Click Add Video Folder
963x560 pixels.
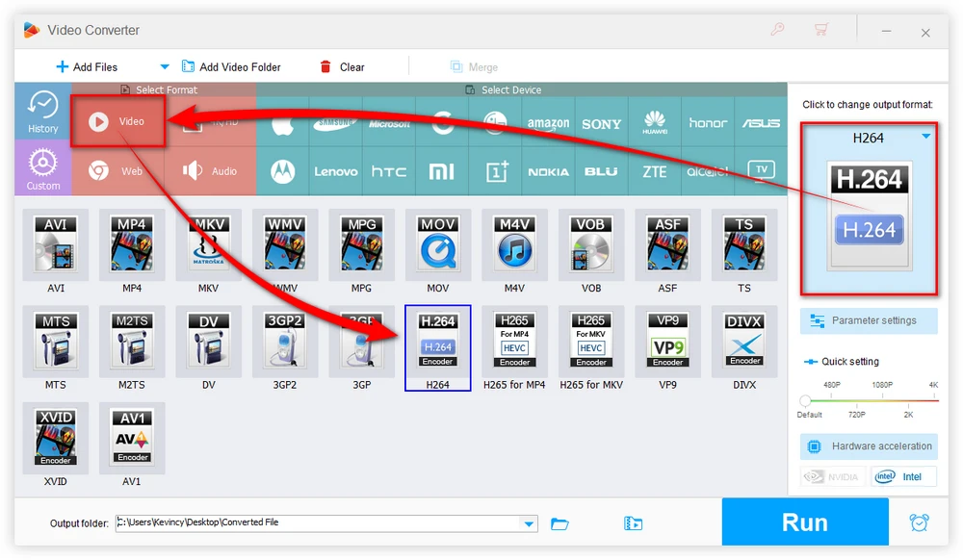[x=231, y=66]
